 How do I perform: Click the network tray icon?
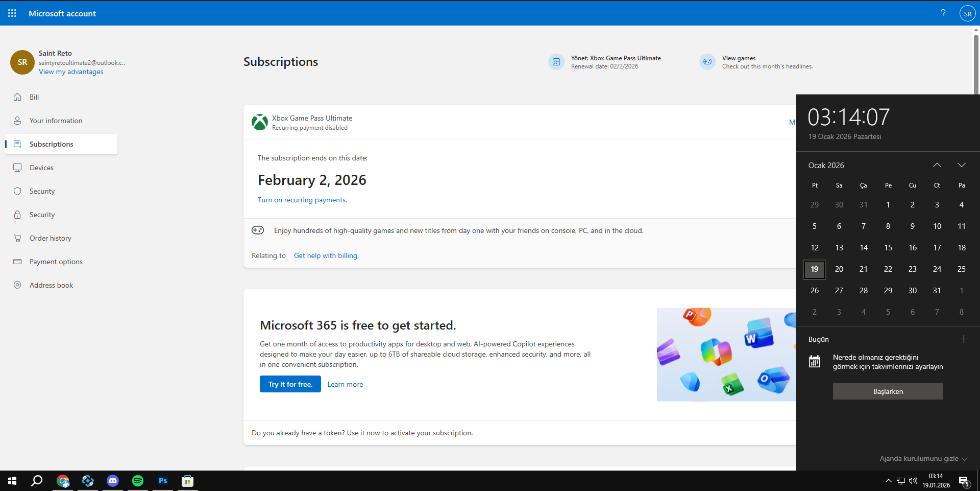click(901, 481)
